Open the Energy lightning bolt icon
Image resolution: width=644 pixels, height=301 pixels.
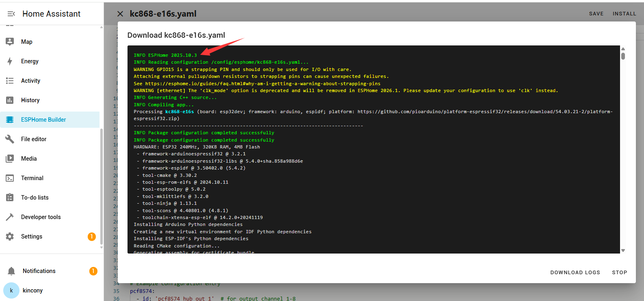coord(10,61)
